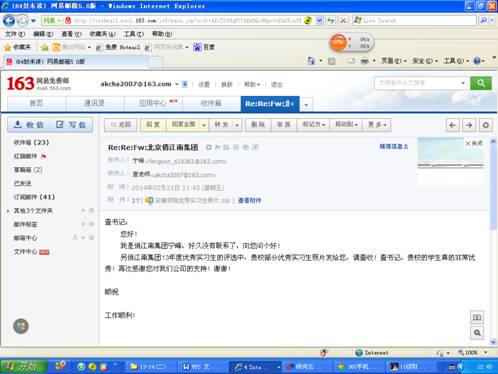
Task: Go to previous email with left arrow
Action: click(453, 125)
